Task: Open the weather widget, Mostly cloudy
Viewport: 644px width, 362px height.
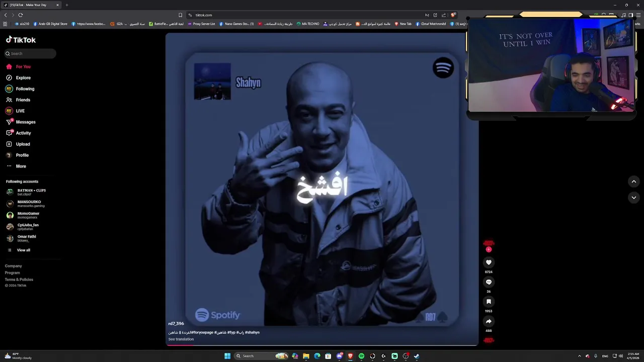Action: coord(18,356)
